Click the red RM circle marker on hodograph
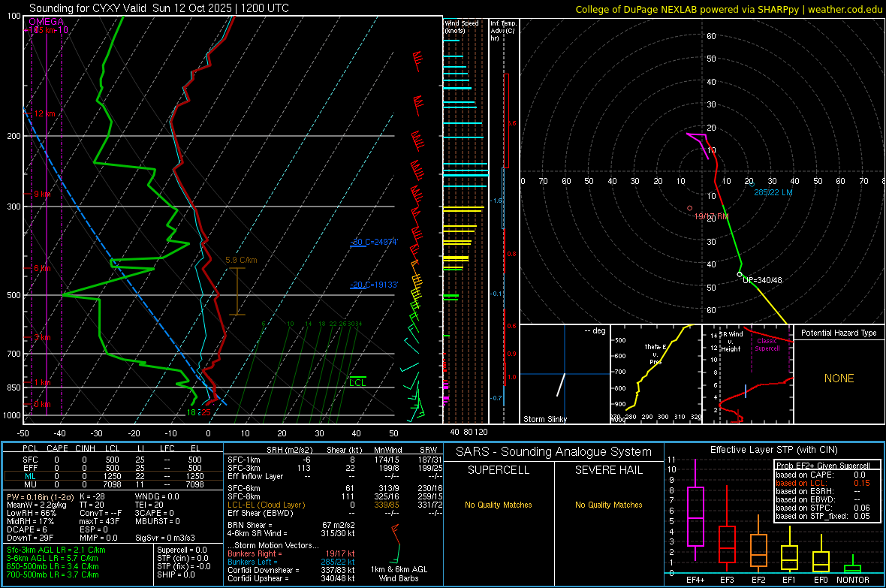This screenshot has width=886, height=588. point(689,208)
